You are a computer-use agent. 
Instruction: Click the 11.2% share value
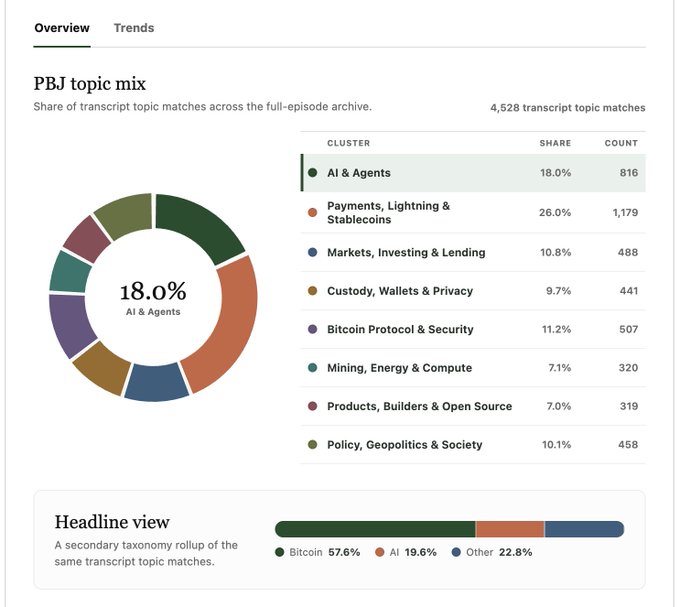[556, 330]
